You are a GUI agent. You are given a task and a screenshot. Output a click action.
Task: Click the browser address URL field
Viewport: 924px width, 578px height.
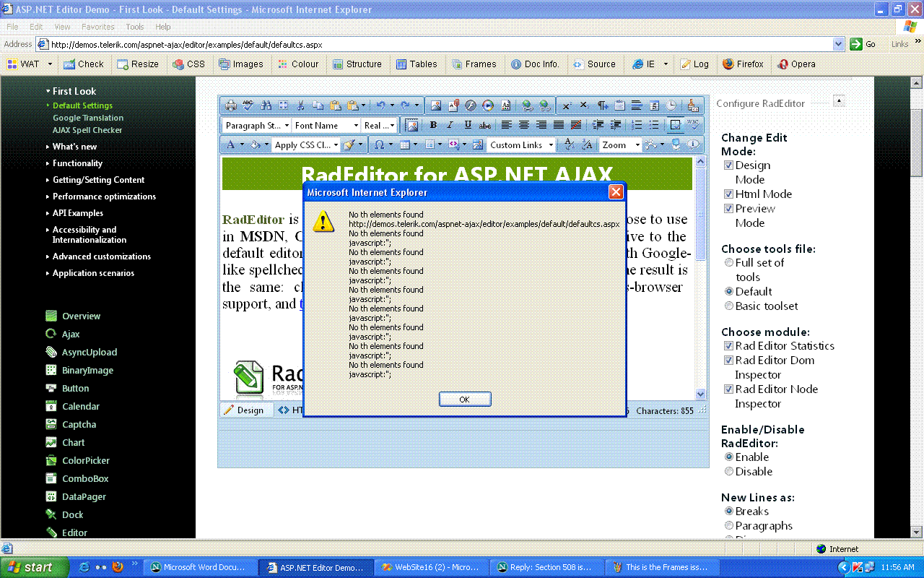tap(440, 44)
